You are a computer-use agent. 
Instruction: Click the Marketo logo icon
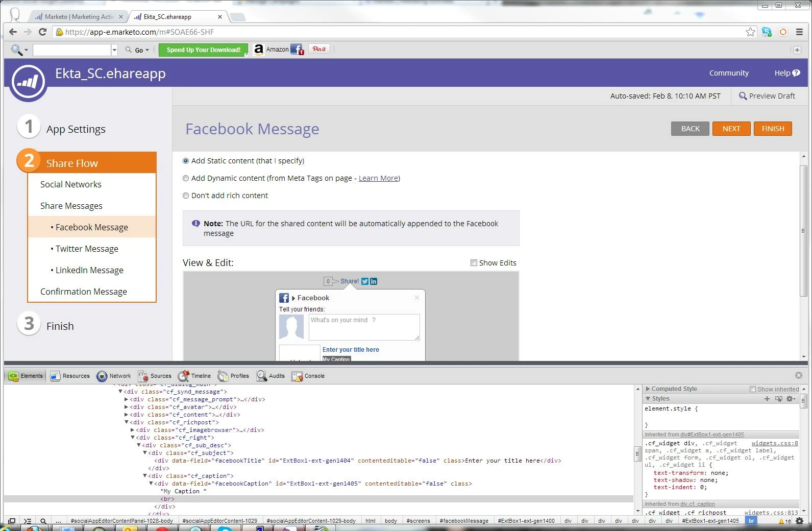pyautogui.click(x=29, y=82)
